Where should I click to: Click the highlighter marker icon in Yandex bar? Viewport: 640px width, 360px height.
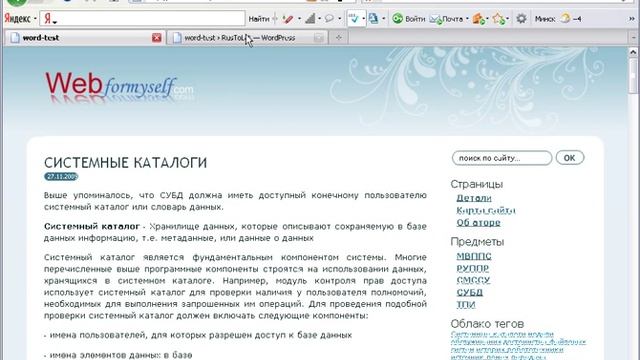click(x=288, y=18)
